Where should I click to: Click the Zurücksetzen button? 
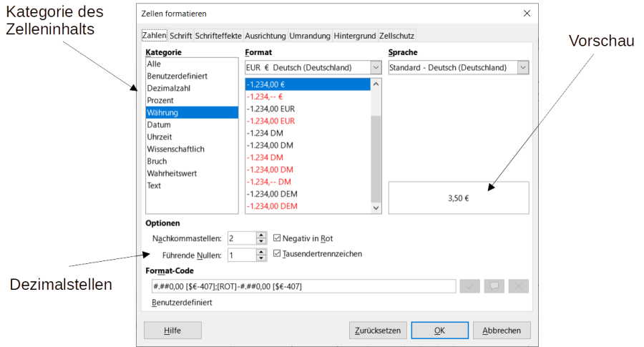click(379, 330)
